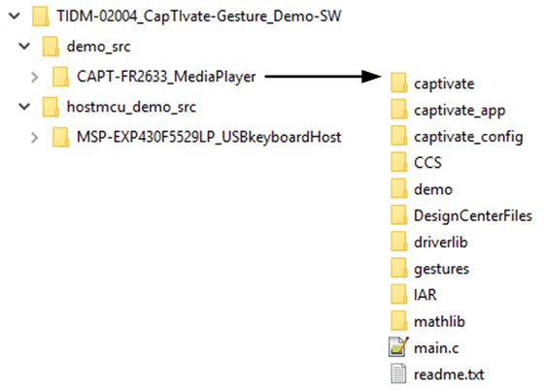Image resolution: width=544 pixels, height=392 pixels.
Task: Expand the CAPT-FR2633_MediaPlayer folder chevron
Action: tap(34, 77)
